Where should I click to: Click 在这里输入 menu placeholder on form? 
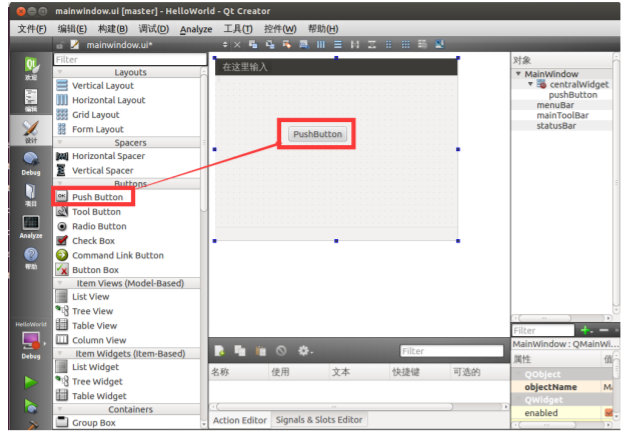(244, 67)
